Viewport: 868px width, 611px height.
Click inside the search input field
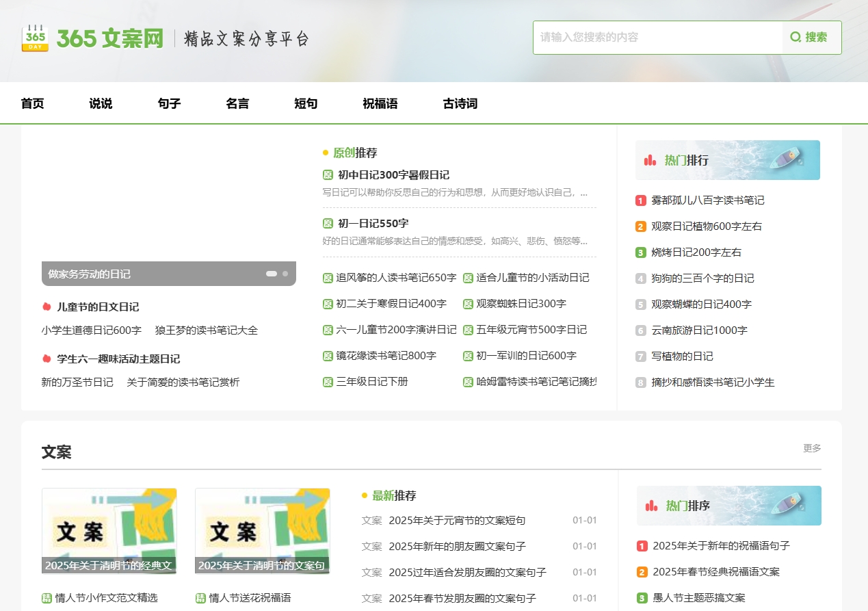657,38
